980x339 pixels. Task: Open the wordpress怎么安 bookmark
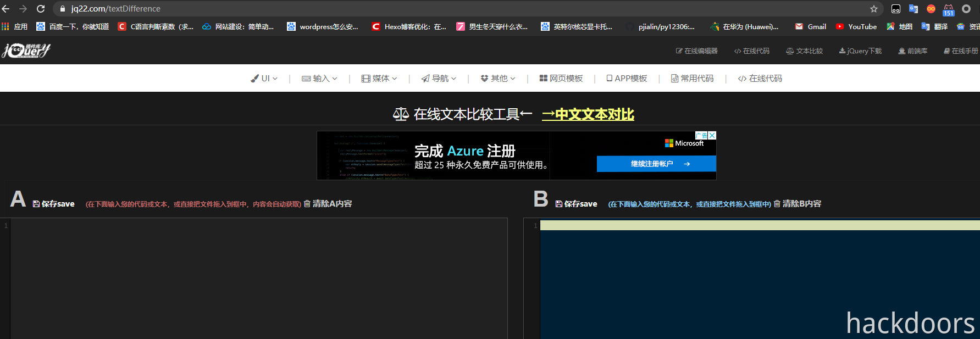323,26
